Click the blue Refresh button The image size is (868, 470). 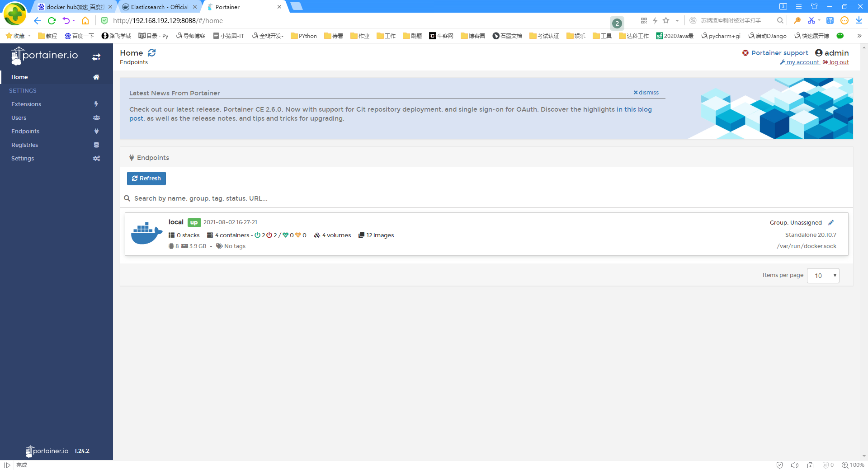(146, 179)
